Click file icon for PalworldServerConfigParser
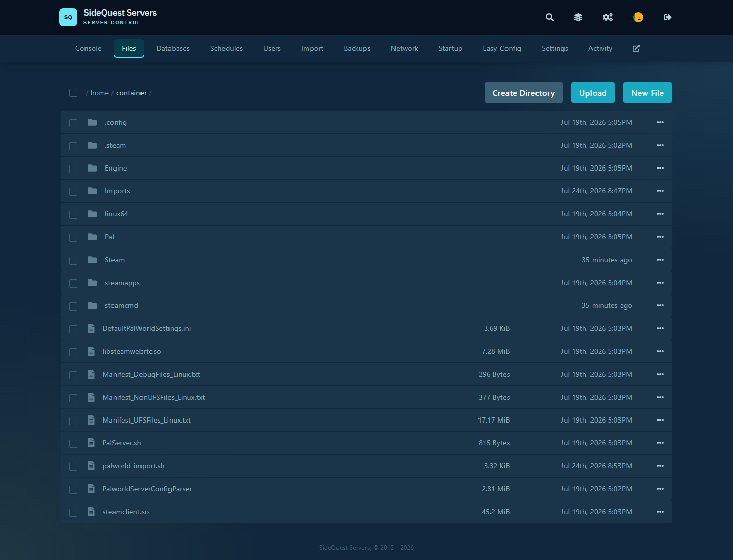Image resolution: width=733 pixels, height=560 pixels. [x=91, y=489]
